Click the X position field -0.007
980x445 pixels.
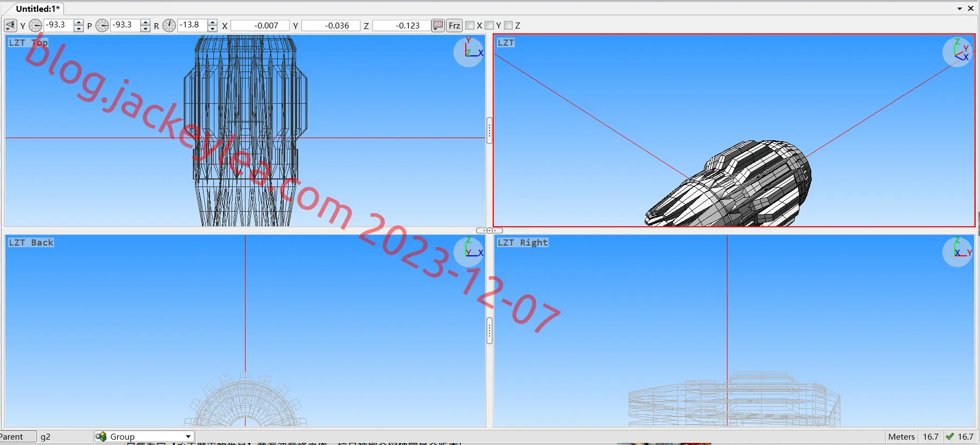click(260, 25)
